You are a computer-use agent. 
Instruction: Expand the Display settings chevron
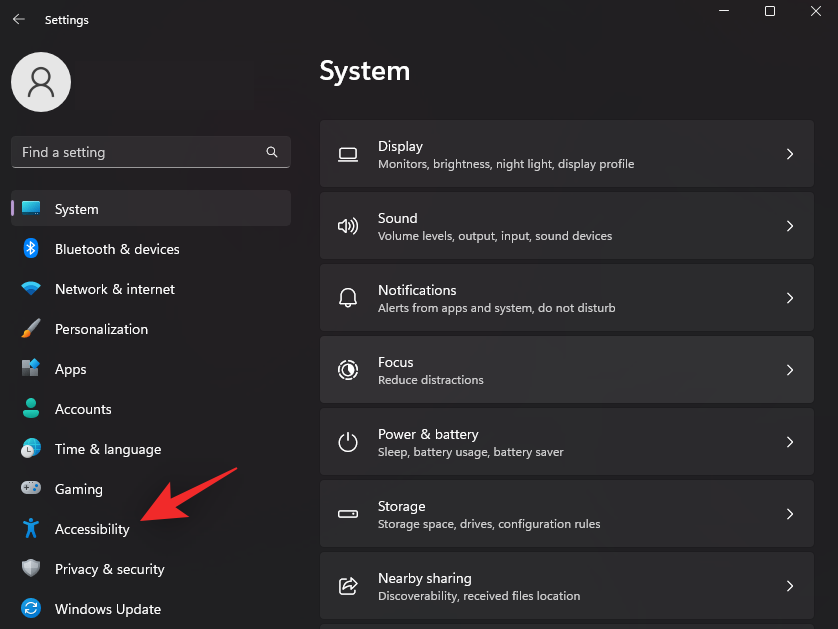[789, 154]
